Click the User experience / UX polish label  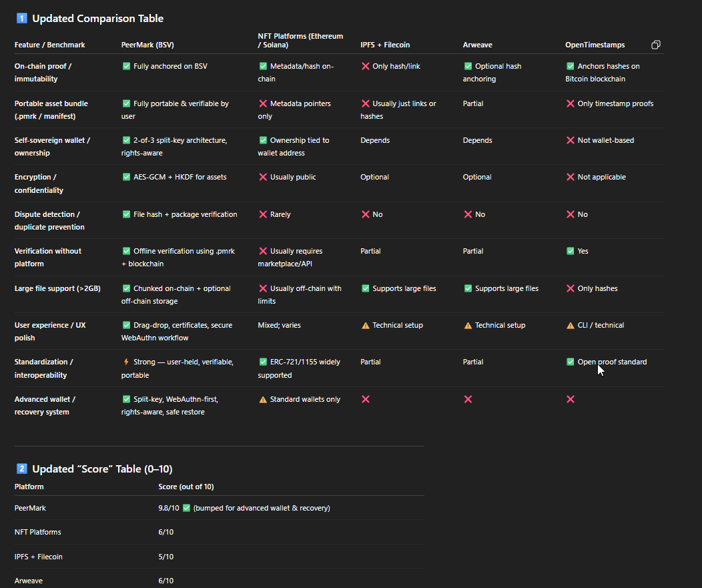point(49,332)
